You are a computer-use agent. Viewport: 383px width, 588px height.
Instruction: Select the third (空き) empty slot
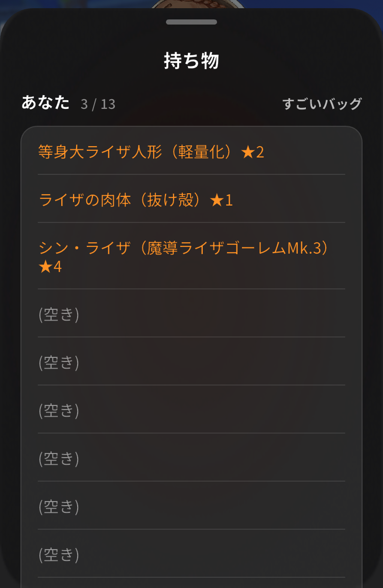[192, 410]
